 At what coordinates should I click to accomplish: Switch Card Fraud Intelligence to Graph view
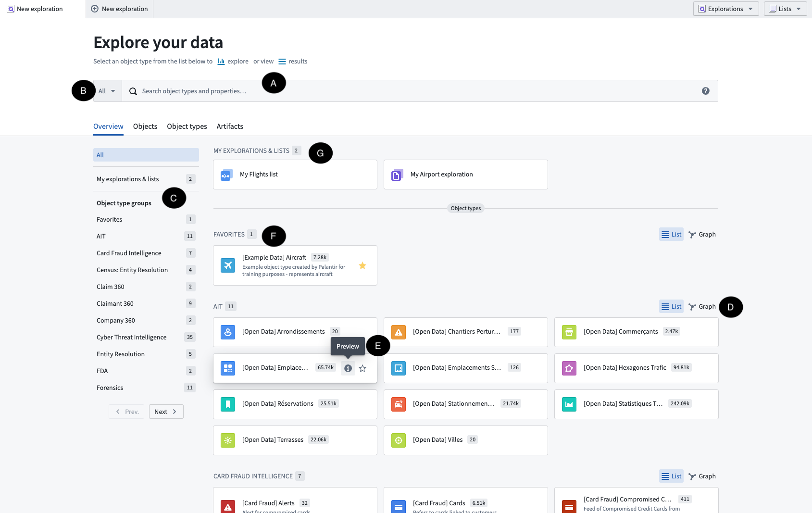[702, 476]
